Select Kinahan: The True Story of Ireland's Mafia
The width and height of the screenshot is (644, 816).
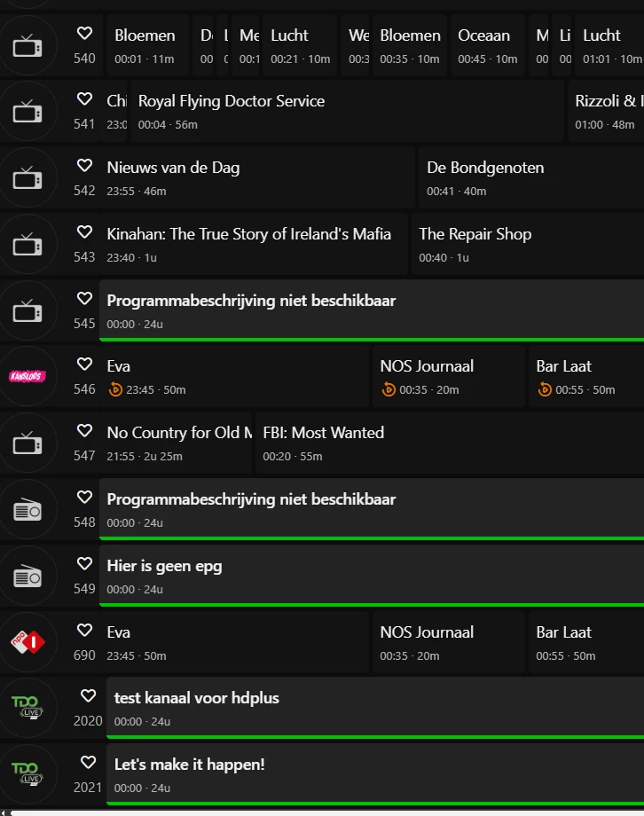tap(254, 244)
